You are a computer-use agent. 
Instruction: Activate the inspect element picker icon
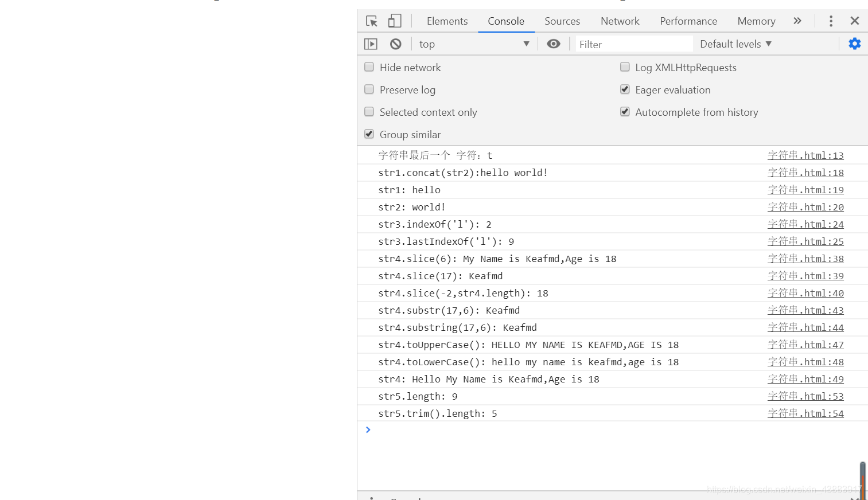tap(372, 21)
